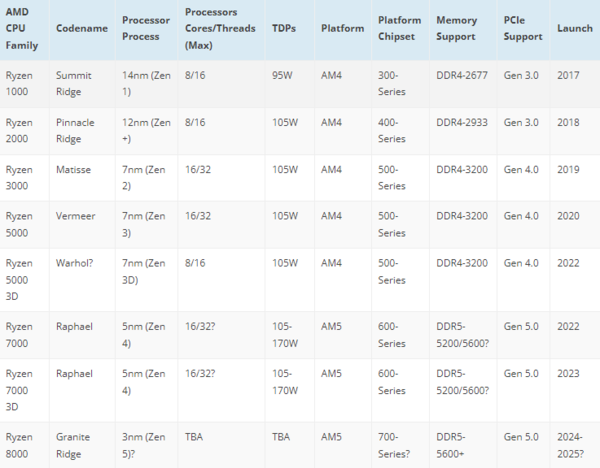
Task: Click '16/32' in the Matisse row
Action: (x=198, y=170)
